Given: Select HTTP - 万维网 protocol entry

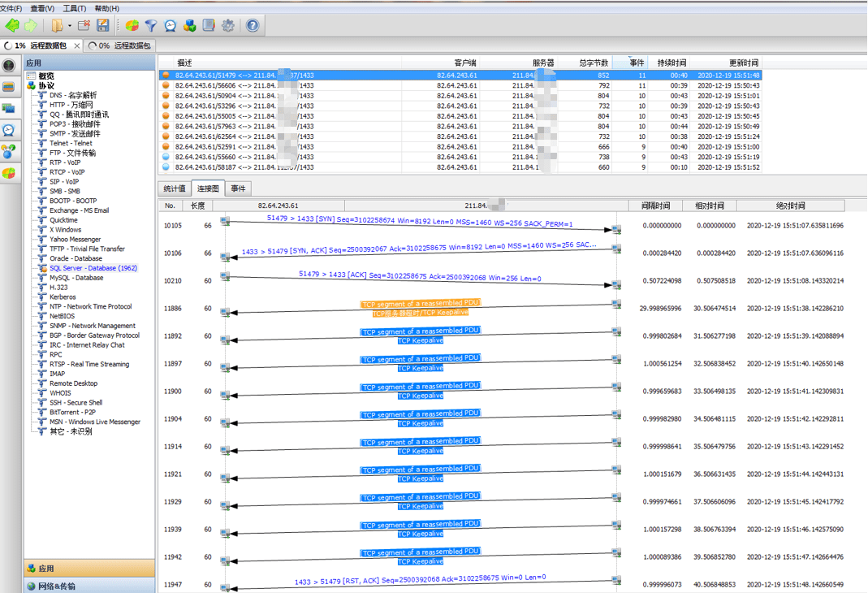Looking at the screenshot, I should 71,105.
